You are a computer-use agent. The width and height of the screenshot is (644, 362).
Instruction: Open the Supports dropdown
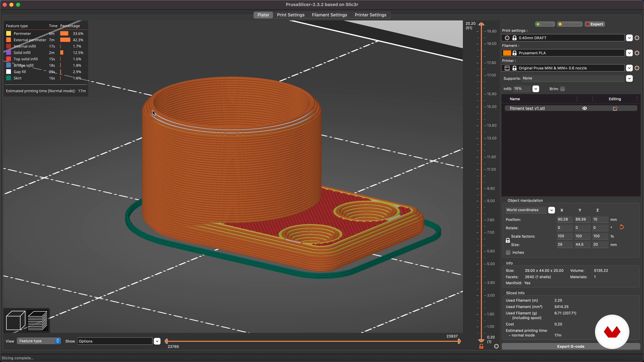tap(629, 78)
